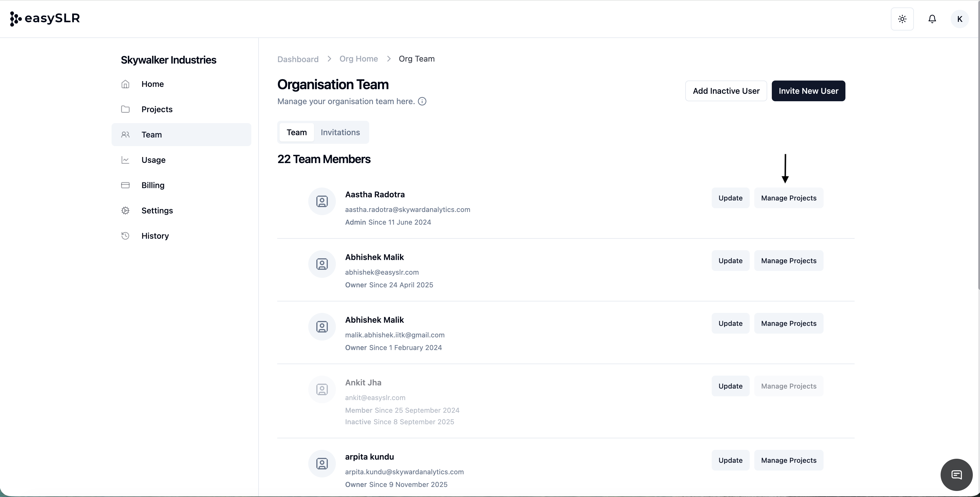Open the Usage chart sidebar item
The image size is (980, 497).
point(153,160)
